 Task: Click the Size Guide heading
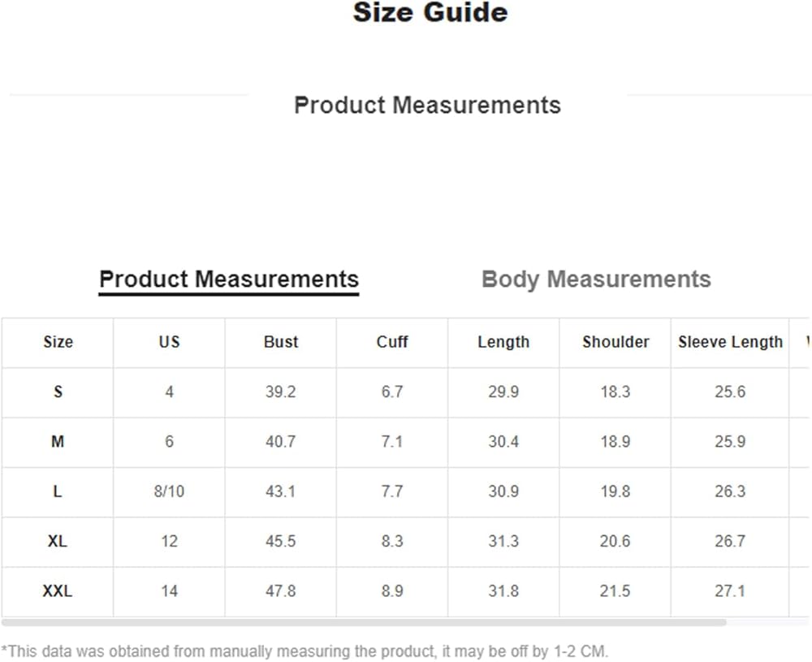(430, 13)
